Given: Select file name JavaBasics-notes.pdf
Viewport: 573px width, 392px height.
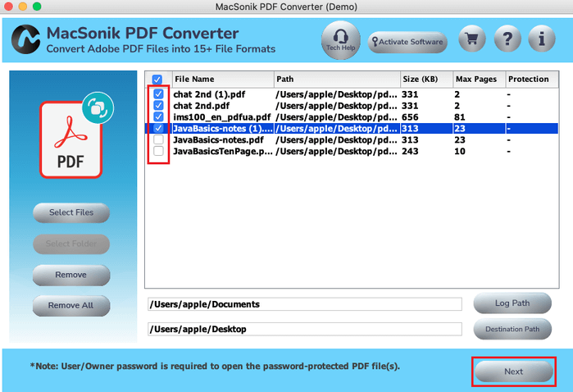Looking at the screenshot, I should (218, 139).
